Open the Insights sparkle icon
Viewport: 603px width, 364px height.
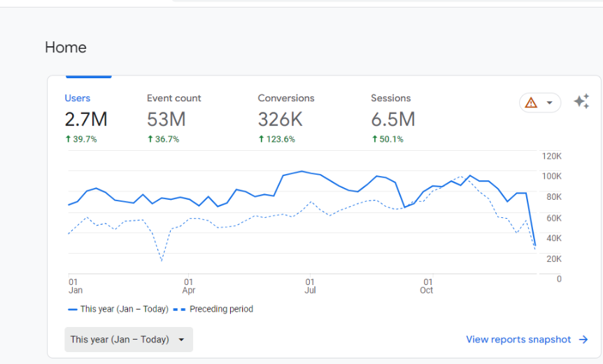point(581,102)
